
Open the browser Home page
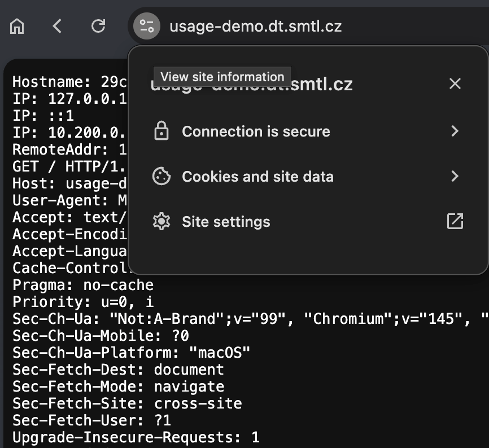(16, 26)
